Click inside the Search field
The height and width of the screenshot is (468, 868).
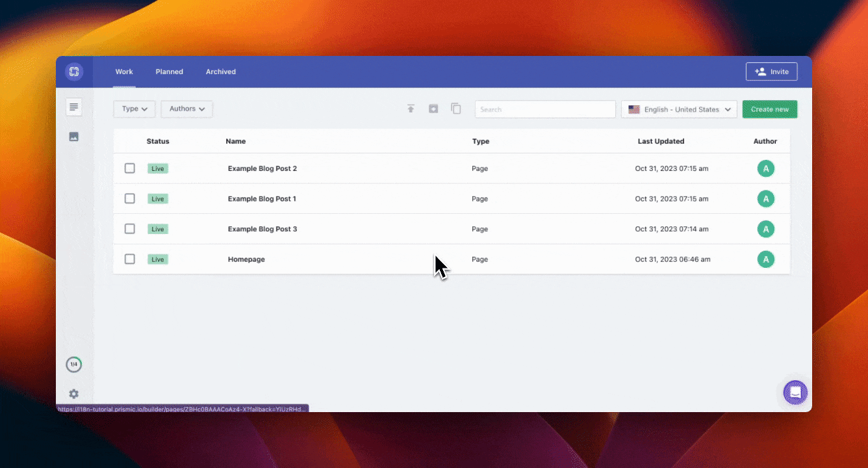[544, 109]
